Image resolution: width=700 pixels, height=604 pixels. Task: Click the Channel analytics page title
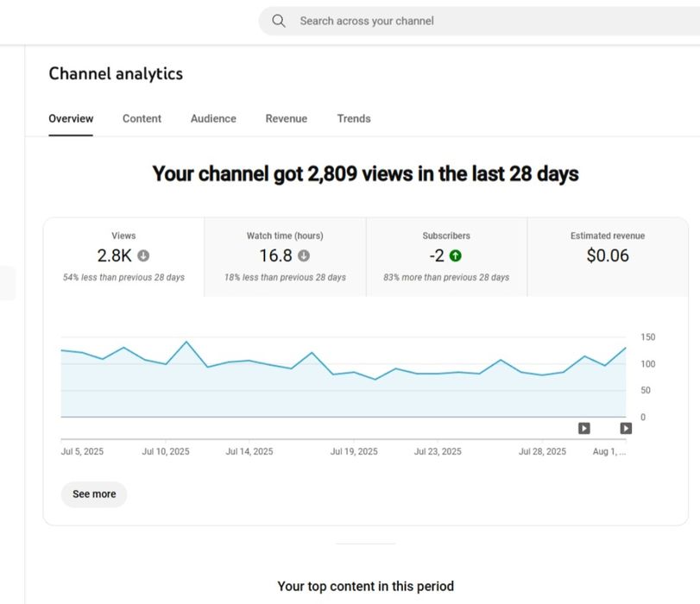[x=116, y=73]
